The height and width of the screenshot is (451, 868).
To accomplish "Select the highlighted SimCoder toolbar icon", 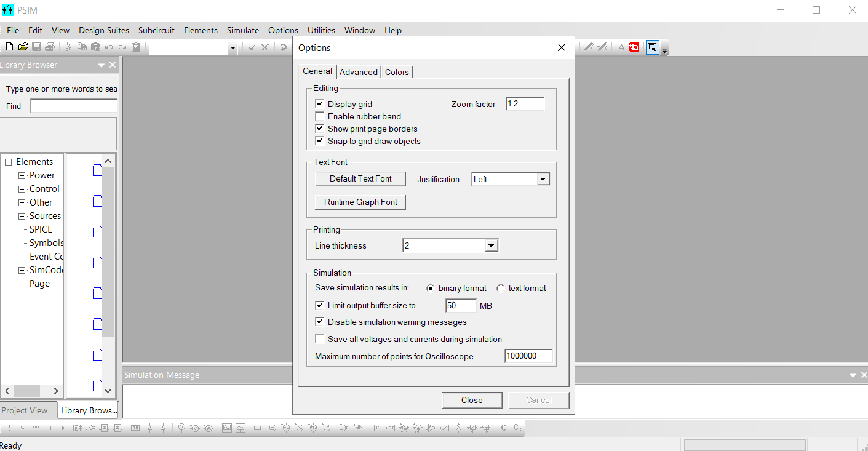I will click(x=653, y=47).
